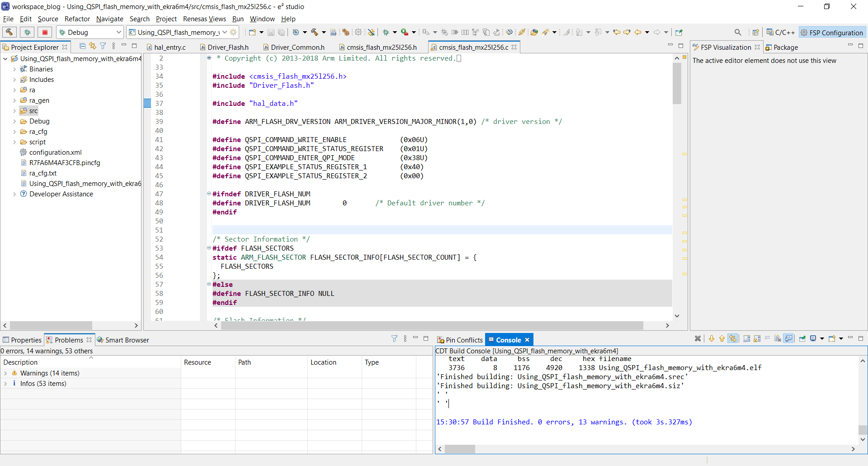Image resolution: width=868 pixels, height=466 pixels.
Task: Click the Build All binary icon
Action: pos(333,32)
